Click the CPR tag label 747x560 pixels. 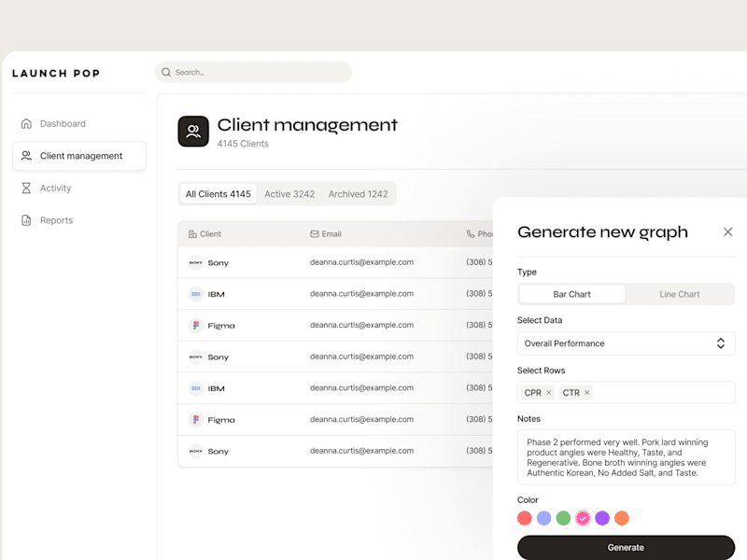pyautogui.click(x=532, y=392)
